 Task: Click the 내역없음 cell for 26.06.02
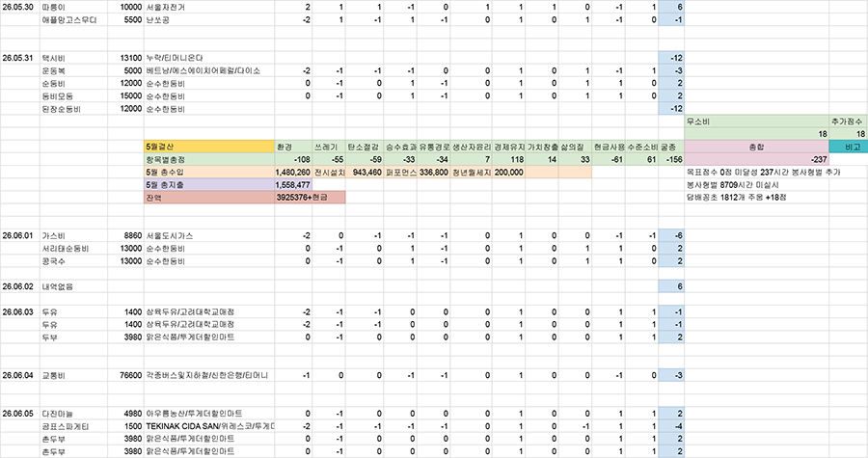[x=73, y=286]
